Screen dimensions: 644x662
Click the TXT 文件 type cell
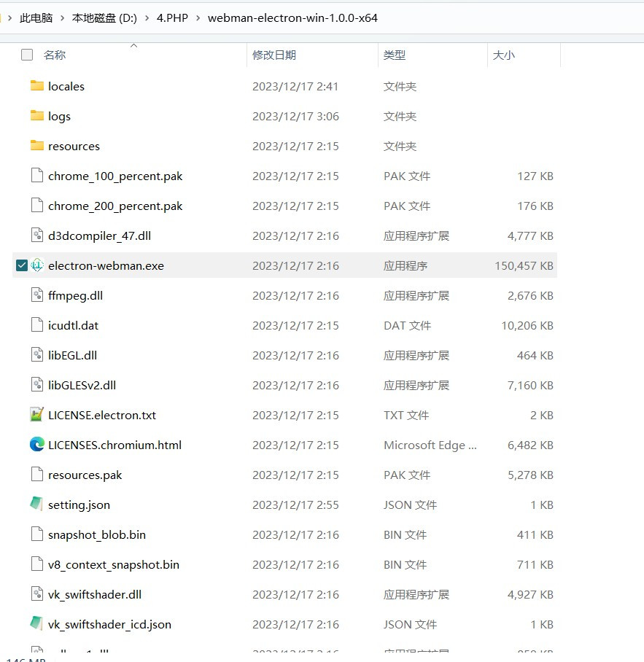[406, 415]
